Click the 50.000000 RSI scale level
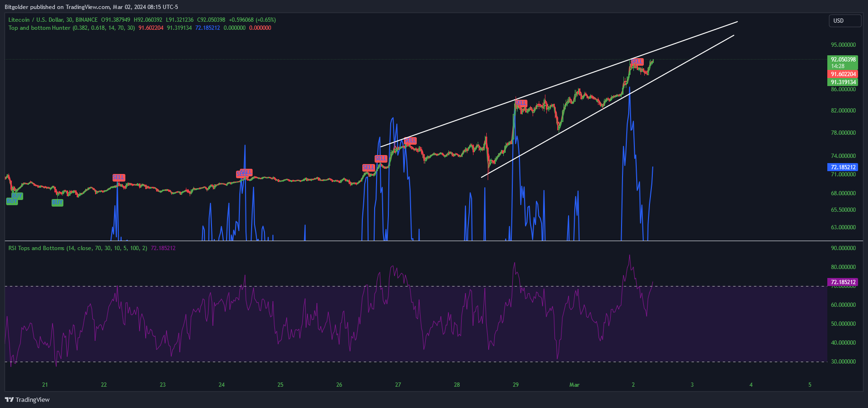Screen dimensions: 868x408 coord(843,324)
